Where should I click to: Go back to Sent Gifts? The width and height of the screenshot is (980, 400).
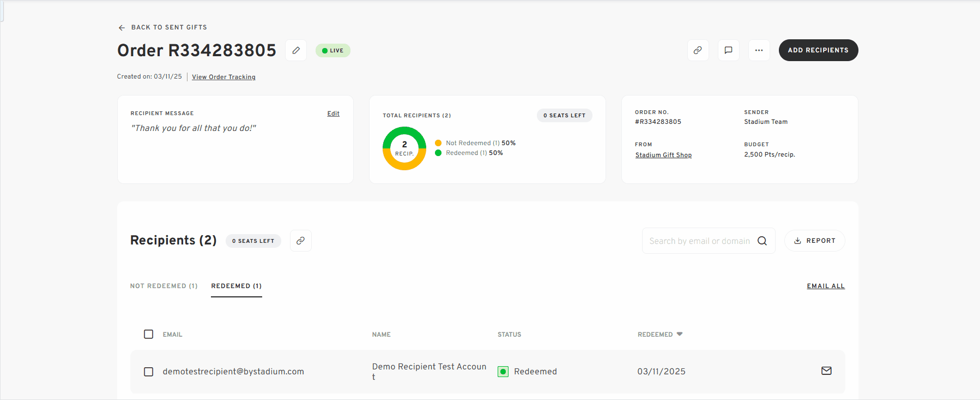(x=162, y=27)
